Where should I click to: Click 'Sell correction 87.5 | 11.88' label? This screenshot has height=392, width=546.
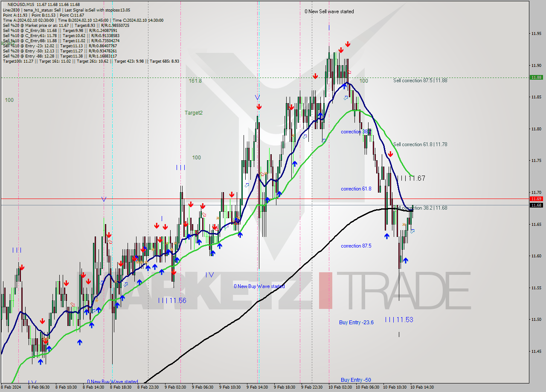[x=420, y=80]
